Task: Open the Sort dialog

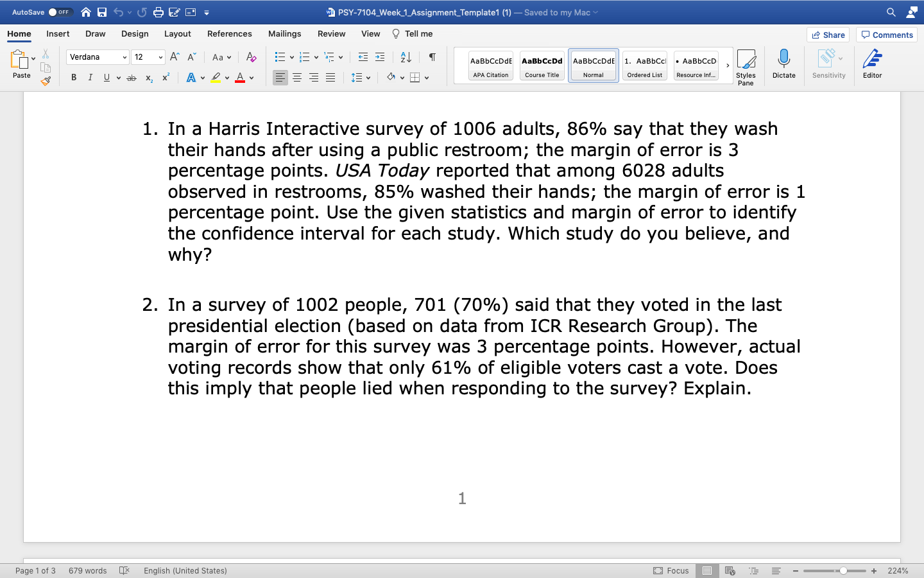Action: [x=404, y=57]
